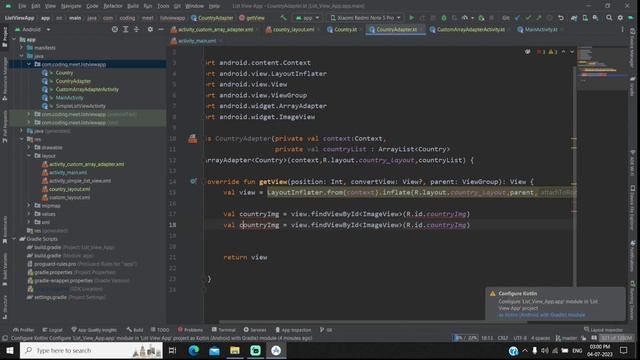Collapse the layout folder in res
Image resolution: width=640 pixels, height=360 pixels.
point(29,156)
